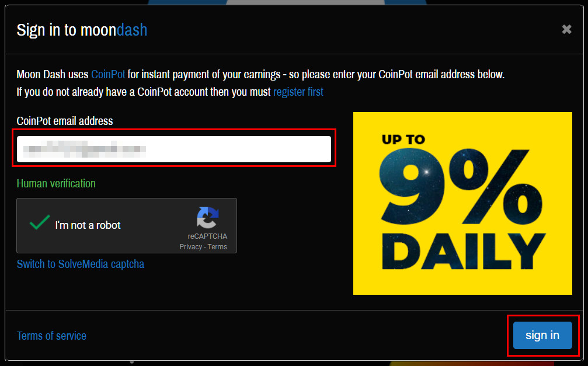Click the reCAPTCHA logo icon
Screen dimensions: 588x366
(x=208, y=218)
